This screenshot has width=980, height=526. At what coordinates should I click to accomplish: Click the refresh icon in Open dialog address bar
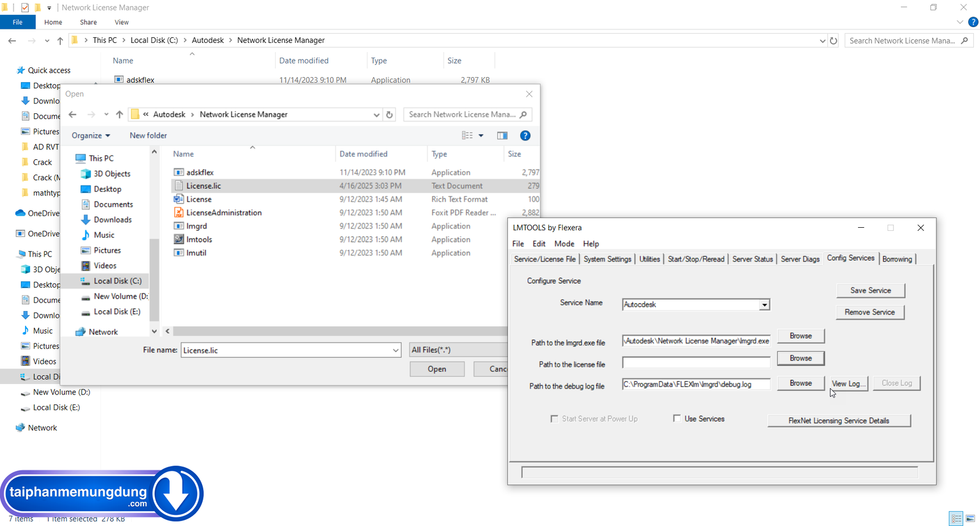(390, 115)
